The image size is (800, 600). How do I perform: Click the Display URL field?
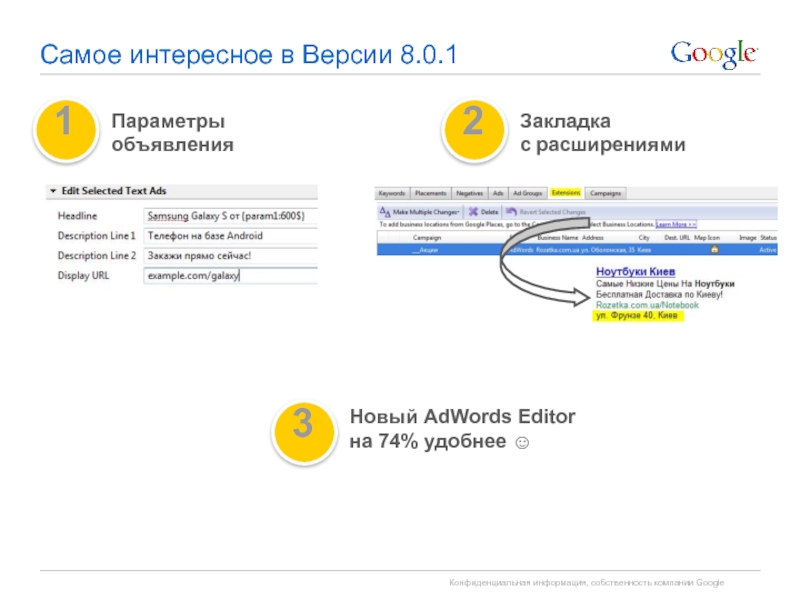231,276
